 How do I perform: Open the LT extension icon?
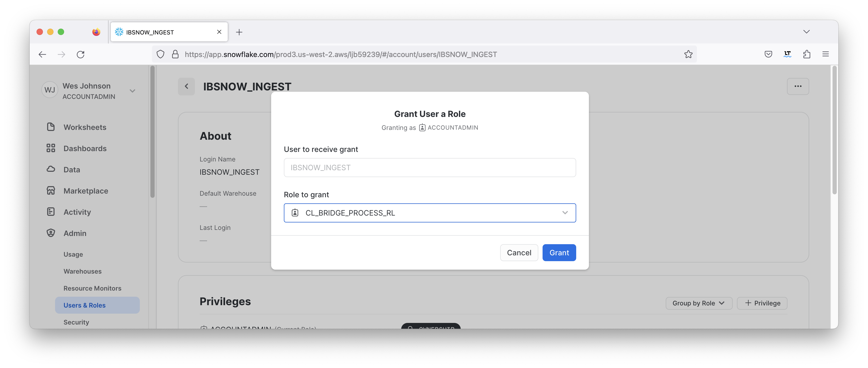[788, 54]
